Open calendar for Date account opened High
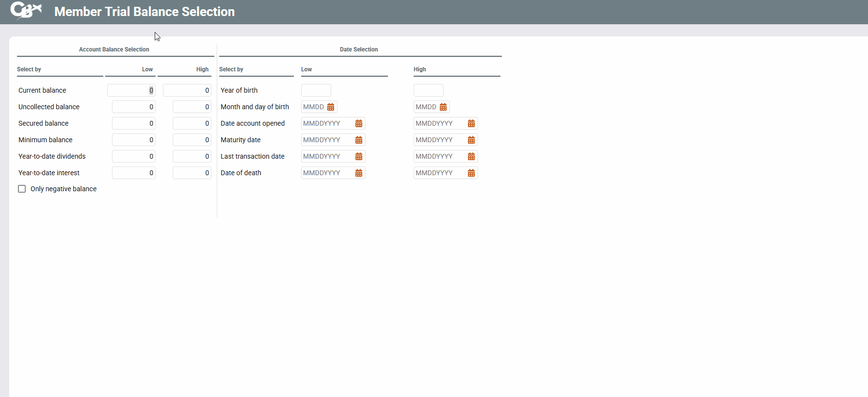 click(x=471, y=123)
